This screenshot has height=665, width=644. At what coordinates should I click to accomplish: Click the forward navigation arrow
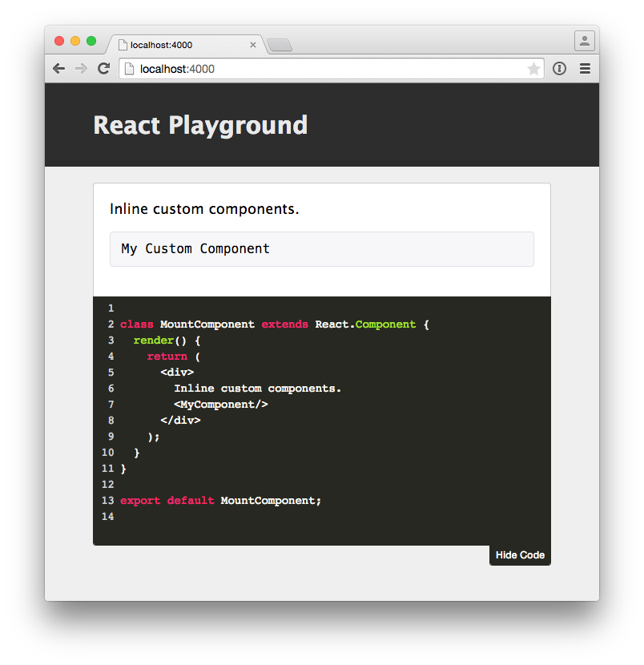coord(81,68)
